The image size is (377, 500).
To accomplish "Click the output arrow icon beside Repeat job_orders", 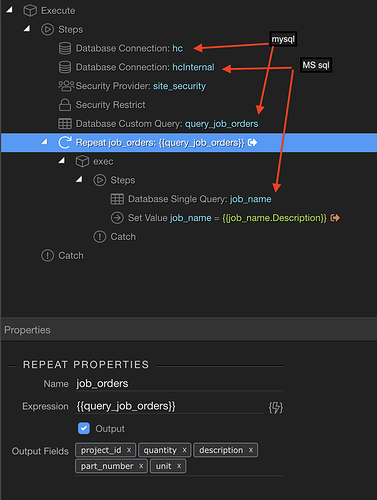I will tap(252, 143).
